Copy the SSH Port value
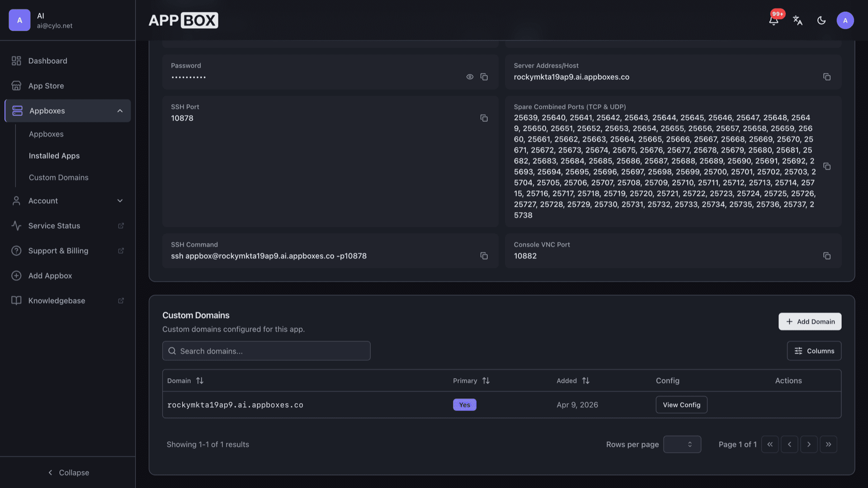This screenshot has width=868, height=488. (x=484, y=118)
